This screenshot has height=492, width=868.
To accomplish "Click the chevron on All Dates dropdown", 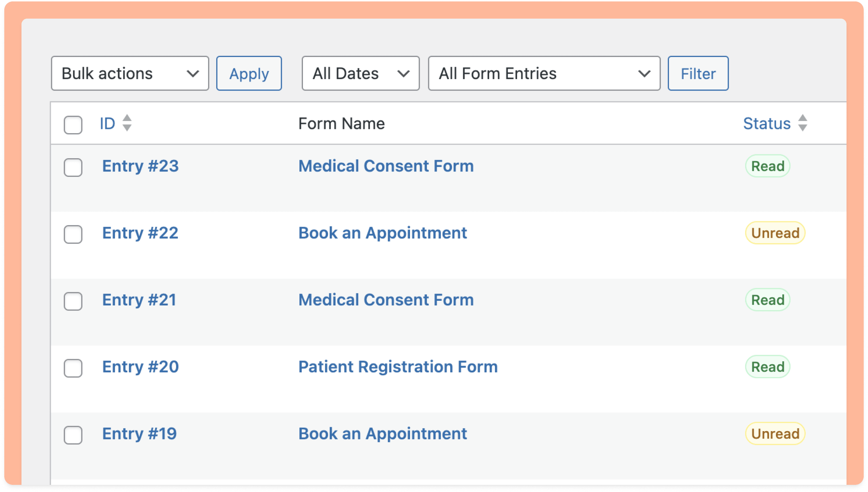I will point(404,73).
